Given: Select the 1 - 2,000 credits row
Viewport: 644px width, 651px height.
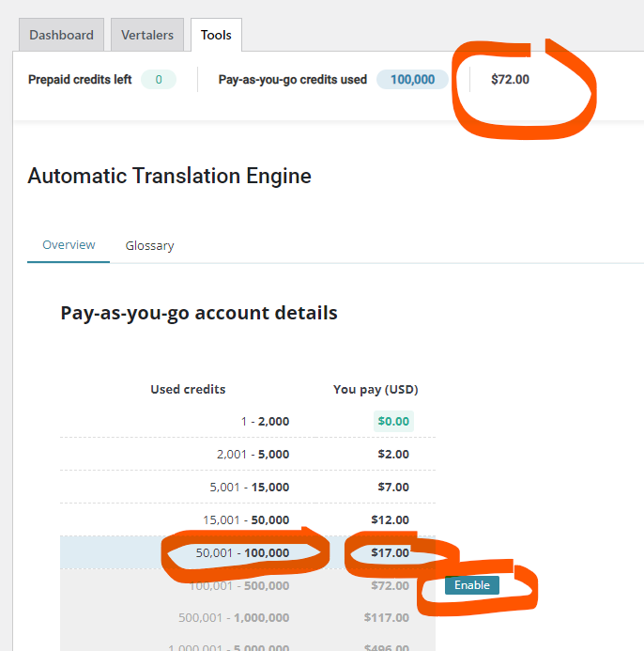Looking at the screenshot, I should (x=248, y=421).
